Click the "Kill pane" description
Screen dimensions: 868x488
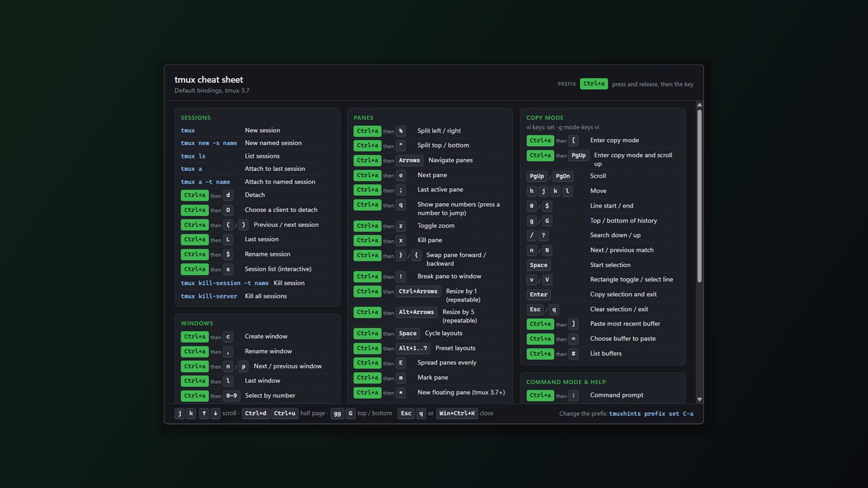pyautogui.click(x=430, y=240)
